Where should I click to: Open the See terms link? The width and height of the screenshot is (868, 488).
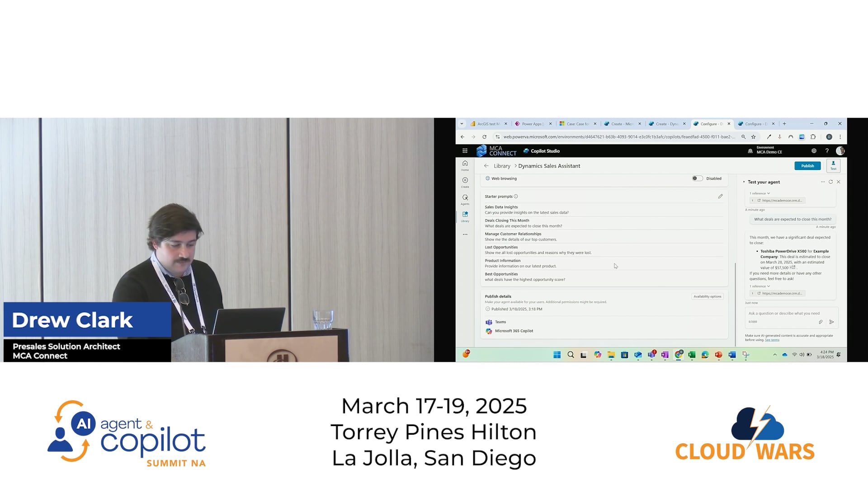point(772,340)
